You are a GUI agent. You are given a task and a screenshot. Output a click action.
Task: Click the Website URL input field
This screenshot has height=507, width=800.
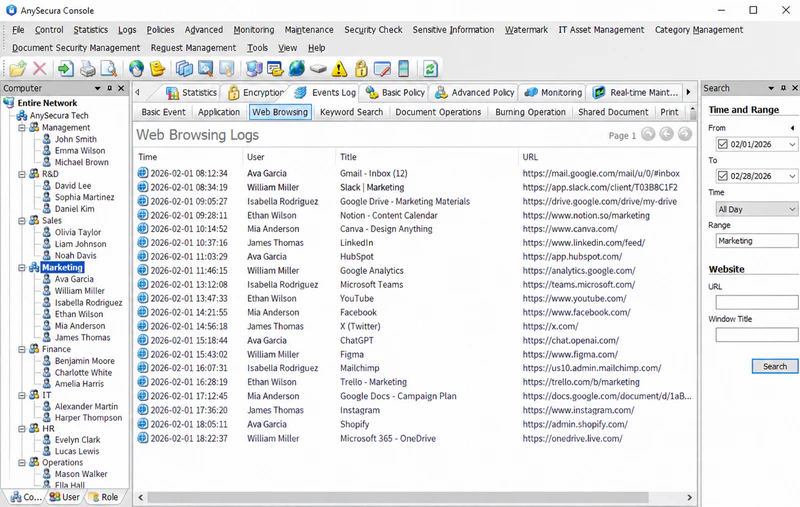coord(757,302)
